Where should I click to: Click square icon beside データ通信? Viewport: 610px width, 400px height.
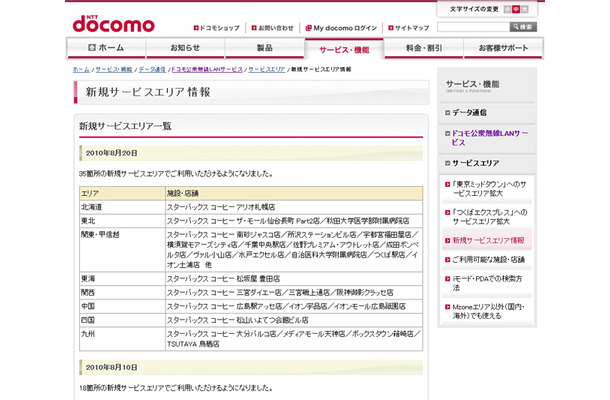point(447,113)
